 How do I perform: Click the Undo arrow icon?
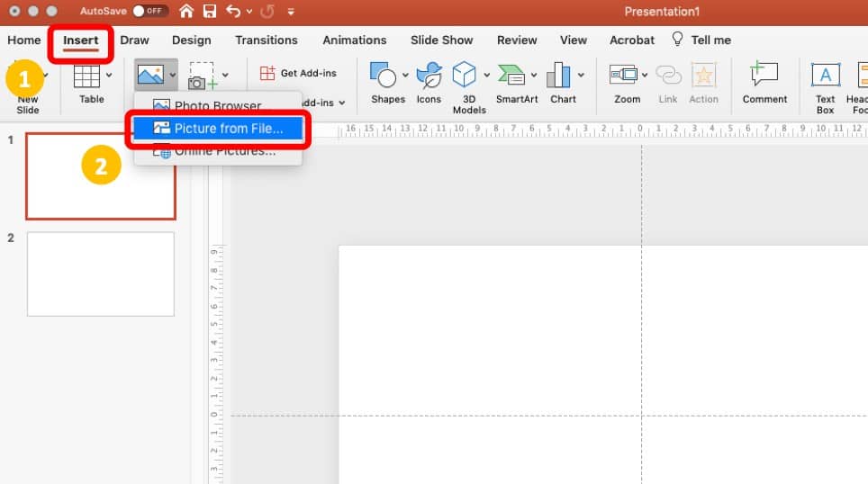(233, 11)
